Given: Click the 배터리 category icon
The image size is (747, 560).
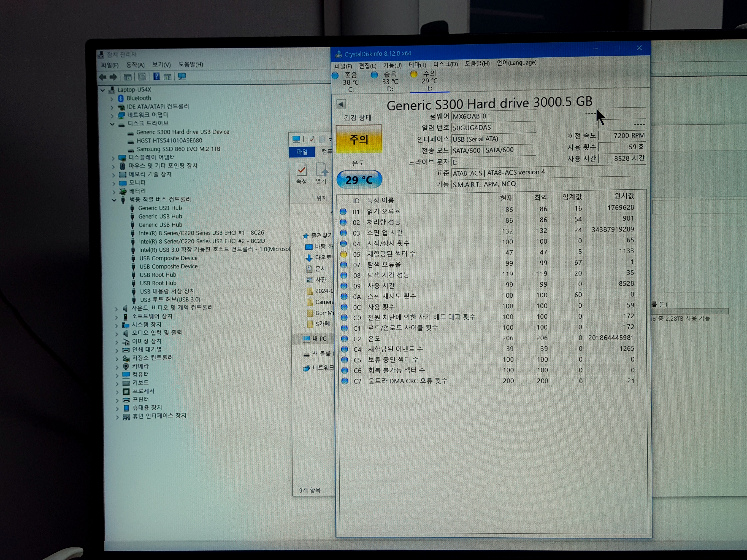Looking at the screenshot, I should pyautogui.click(x=123, y=191).
